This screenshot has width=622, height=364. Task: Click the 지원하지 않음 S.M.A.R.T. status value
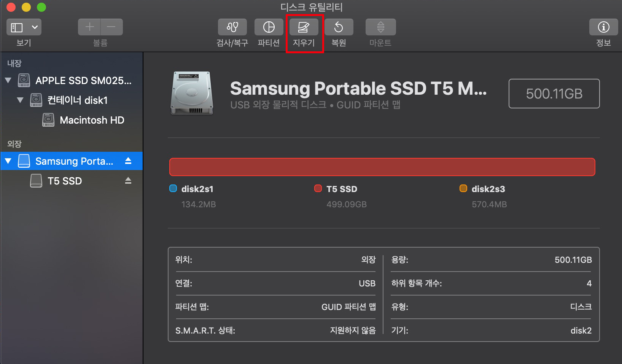tap(353, 330)
